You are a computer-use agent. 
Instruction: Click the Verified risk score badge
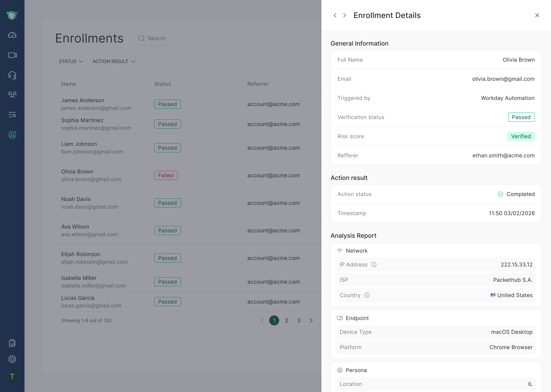[x=521, y=136]
